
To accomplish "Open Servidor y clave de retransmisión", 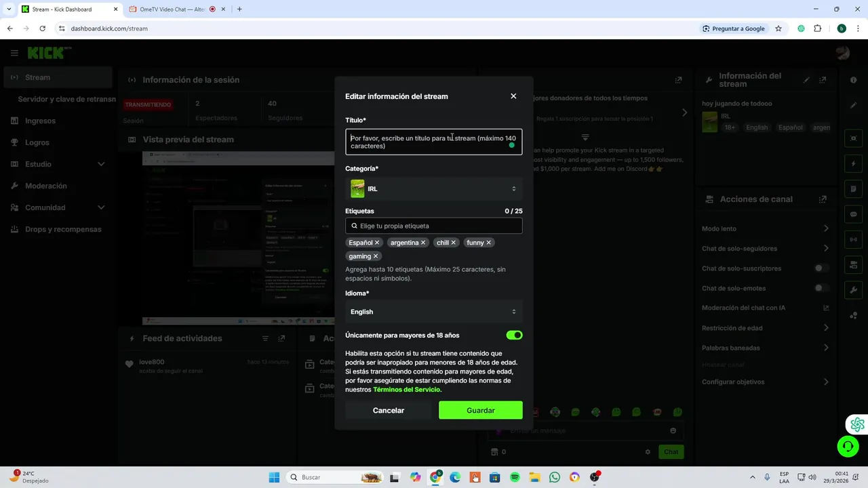I will coord(66,99).
